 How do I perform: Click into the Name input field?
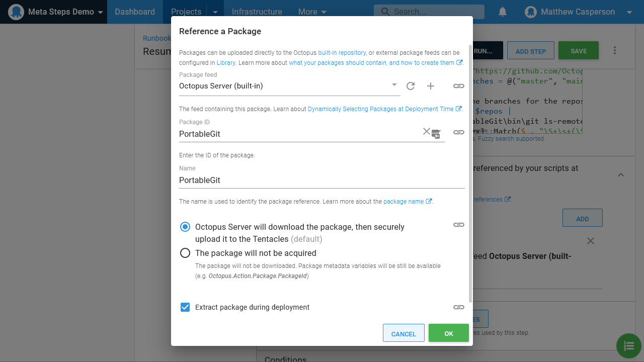(x=321, y=180)
